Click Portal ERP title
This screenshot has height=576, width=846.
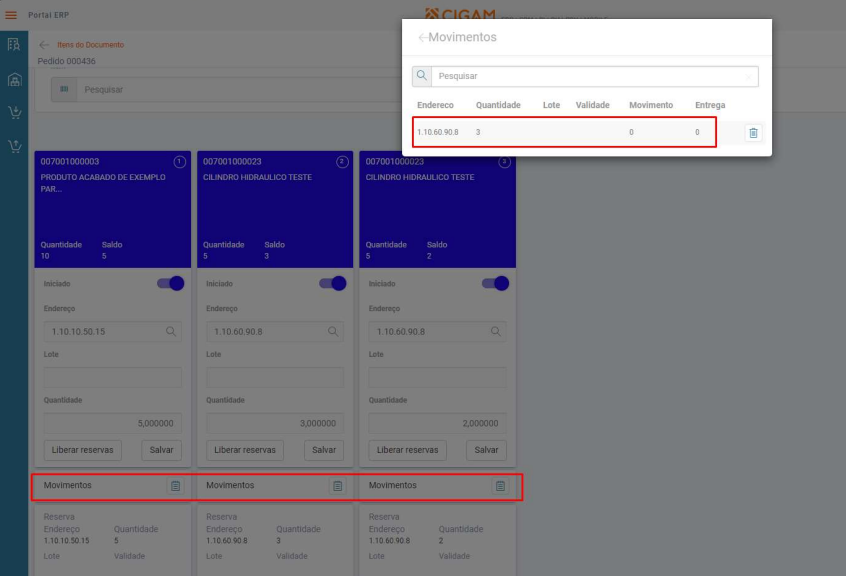coord(49,15)
